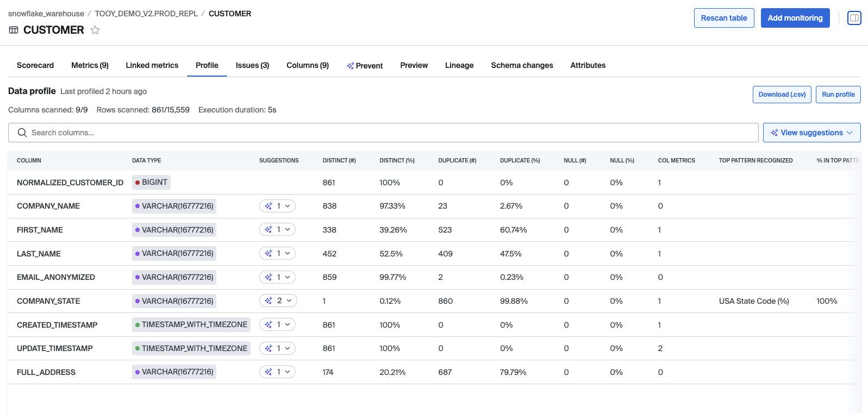Click suggestion sparkle icon for CREATED_TIMESTAMP

click(268, 324)
